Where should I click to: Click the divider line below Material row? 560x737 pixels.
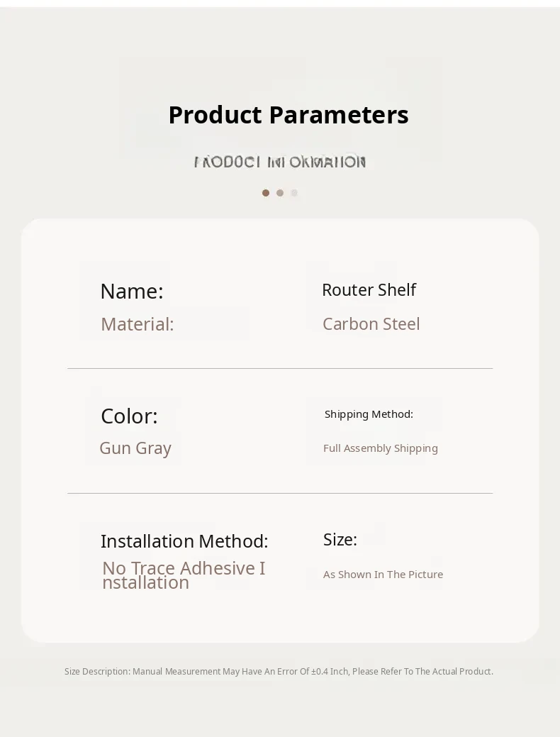pyautogui.click(x=280, y=368)
